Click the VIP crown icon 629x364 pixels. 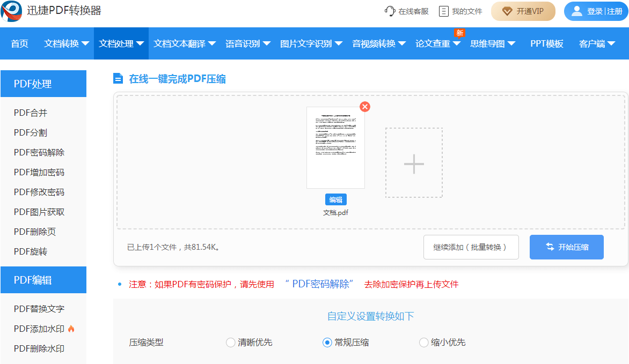507,11
